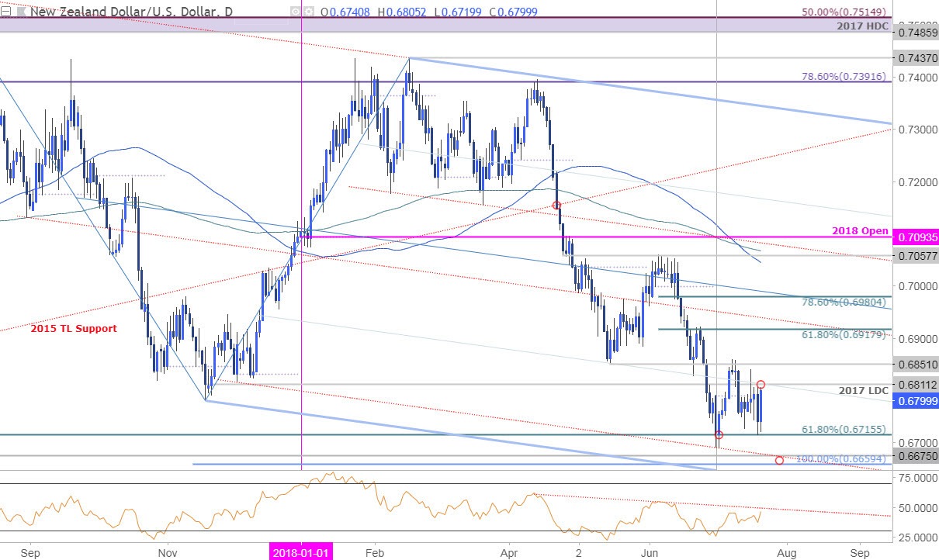
Task: Click the 2018-01-01 date marker
Action: pos(300,552)
